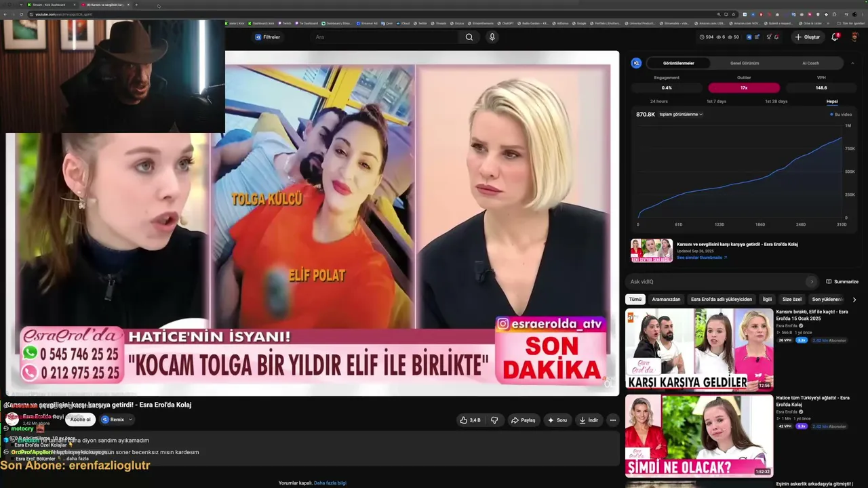Click the search magnifier icon
The width and height of the screenshot is (868, 488).
click(469, 37)
